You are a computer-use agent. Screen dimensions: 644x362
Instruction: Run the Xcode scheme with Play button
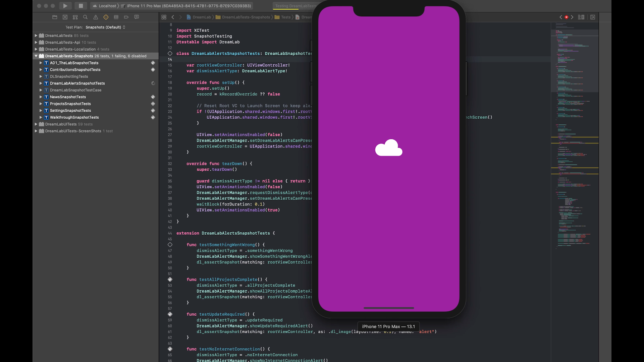coord(65,6)
